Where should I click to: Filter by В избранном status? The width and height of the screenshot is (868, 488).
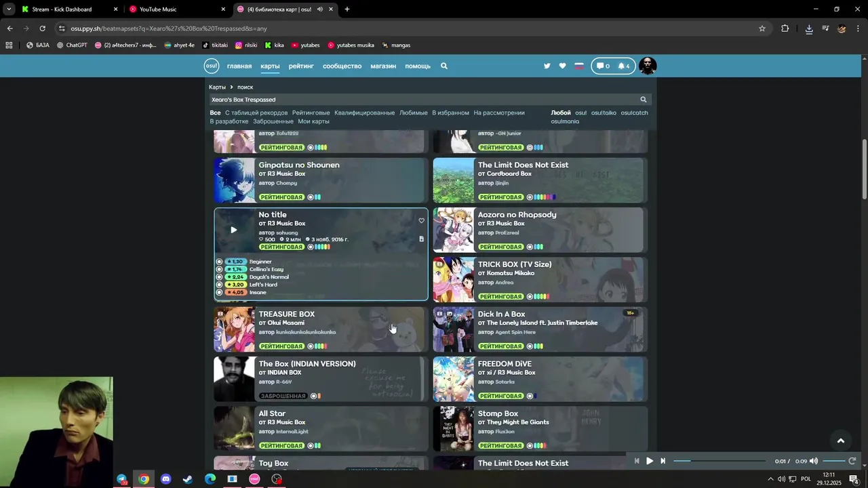(450, 113)
